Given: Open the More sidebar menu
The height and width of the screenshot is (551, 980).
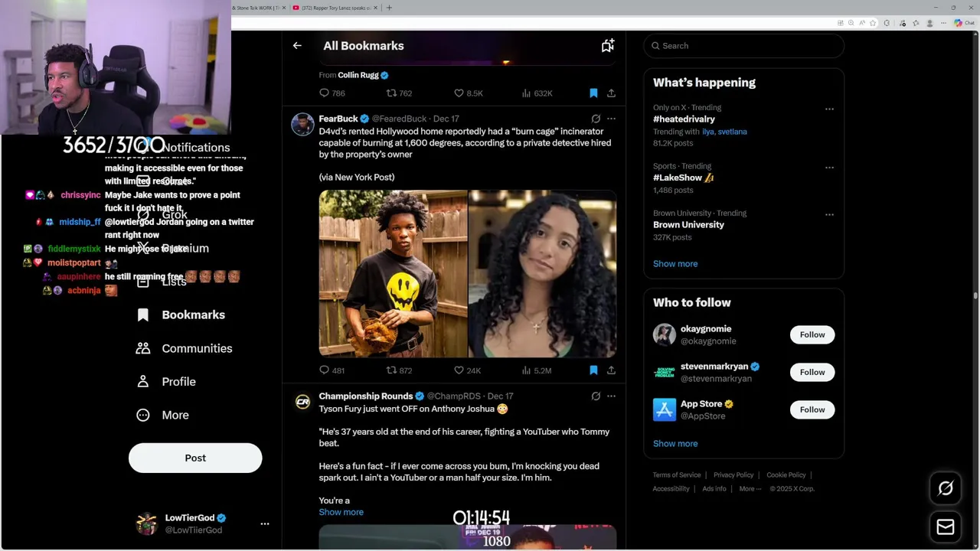Looking at the screenshot, I should pos(162,415).
